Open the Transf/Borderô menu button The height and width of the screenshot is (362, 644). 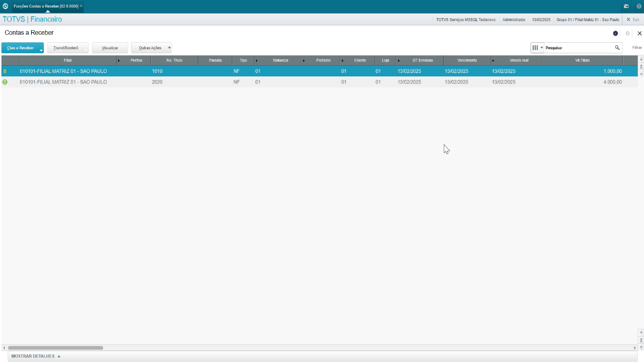67,48
